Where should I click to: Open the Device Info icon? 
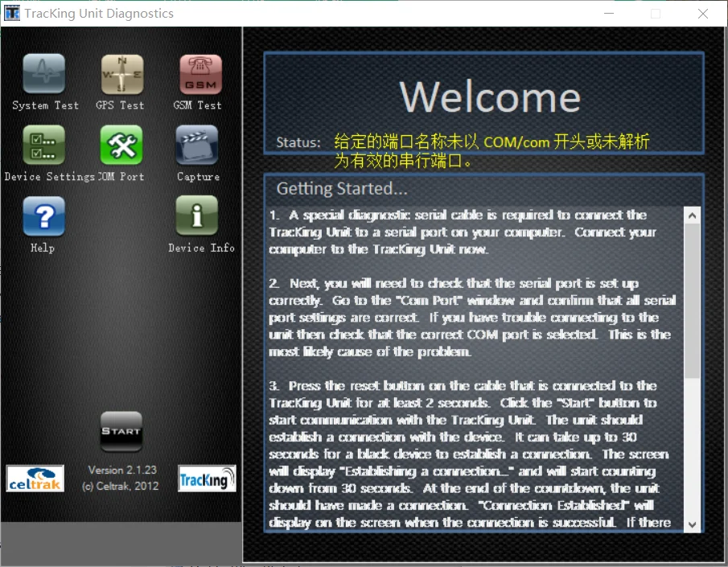pyautogui.click(x=197, y=216)
